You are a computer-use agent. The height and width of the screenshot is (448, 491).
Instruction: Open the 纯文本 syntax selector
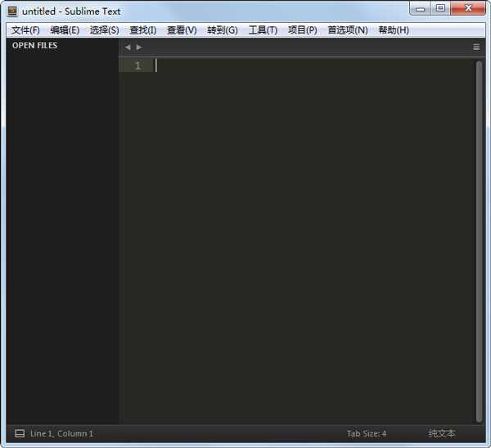pyautogui.click(x=442, y=433)
